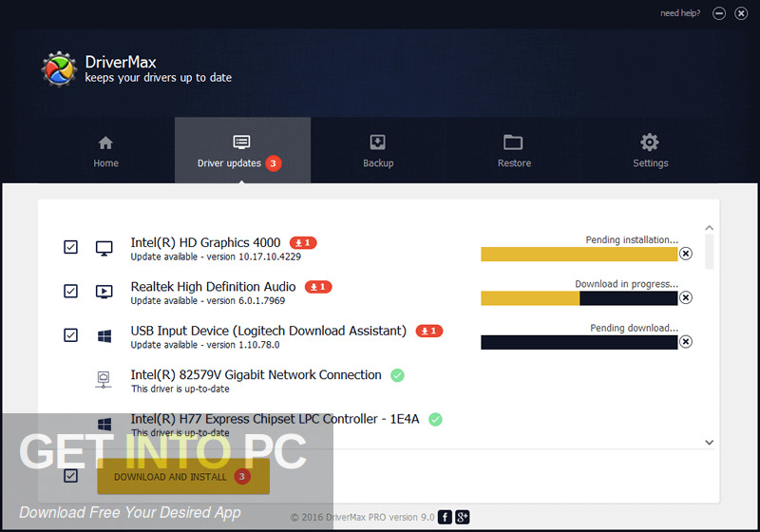
Task: Close the DriverMax window
Action: pyautogui.click(x=741, y=13)
